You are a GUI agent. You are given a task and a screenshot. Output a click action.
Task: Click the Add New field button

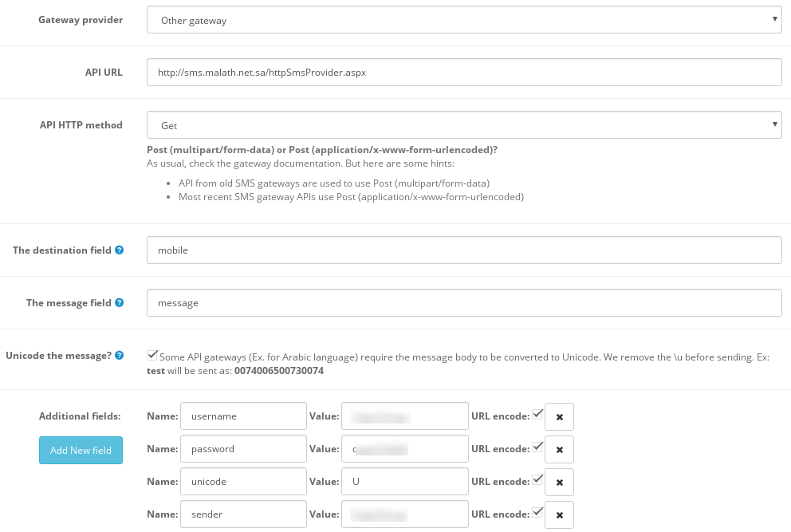[x=81, y=451]
